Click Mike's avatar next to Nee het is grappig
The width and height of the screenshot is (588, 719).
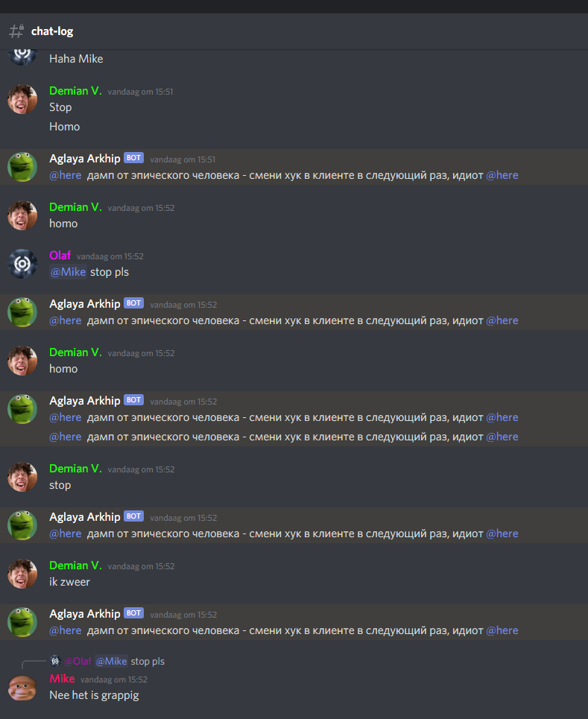click(x=22, y=688)
